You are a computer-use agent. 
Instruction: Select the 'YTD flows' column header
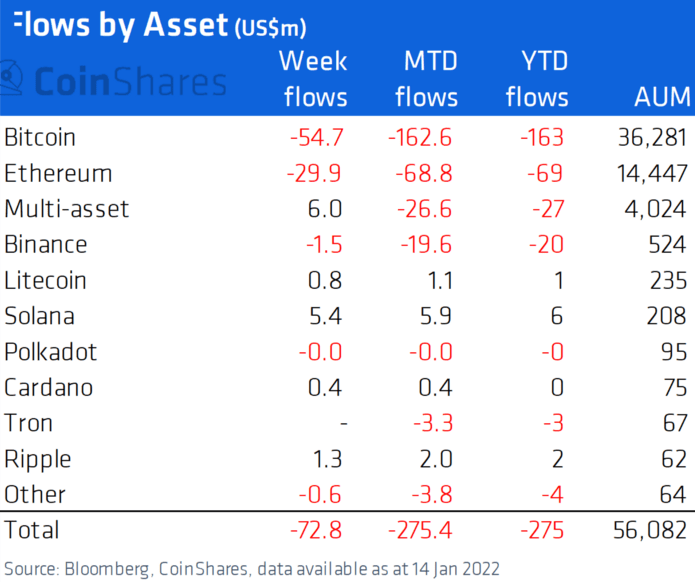pos(537,79)
